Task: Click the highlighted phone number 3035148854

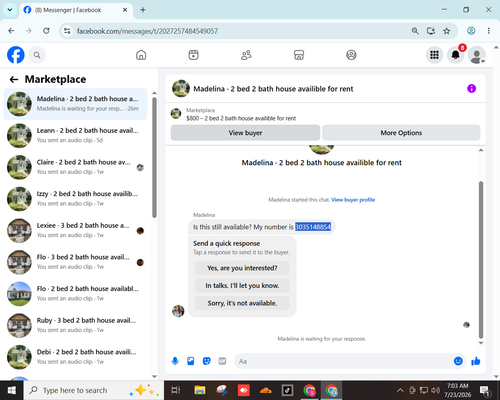Action: [313, 227]
